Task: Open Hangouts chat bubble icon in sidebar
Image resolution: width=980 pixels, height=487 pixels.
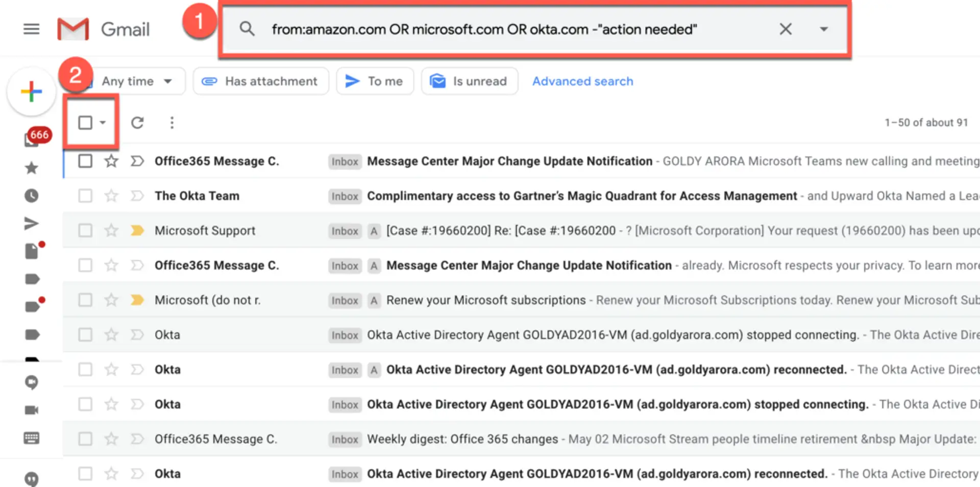Action: pos(32,382)
